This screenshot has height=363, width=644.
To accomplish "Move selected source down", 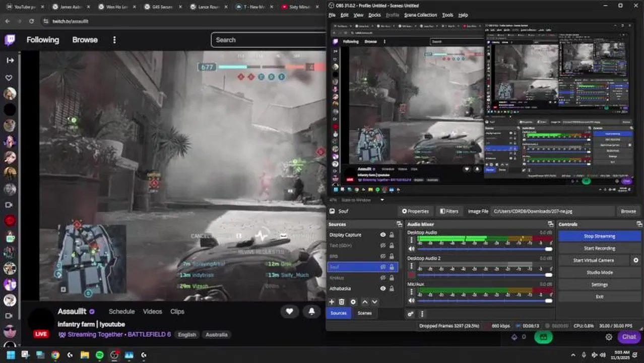I will click(374, 301).
